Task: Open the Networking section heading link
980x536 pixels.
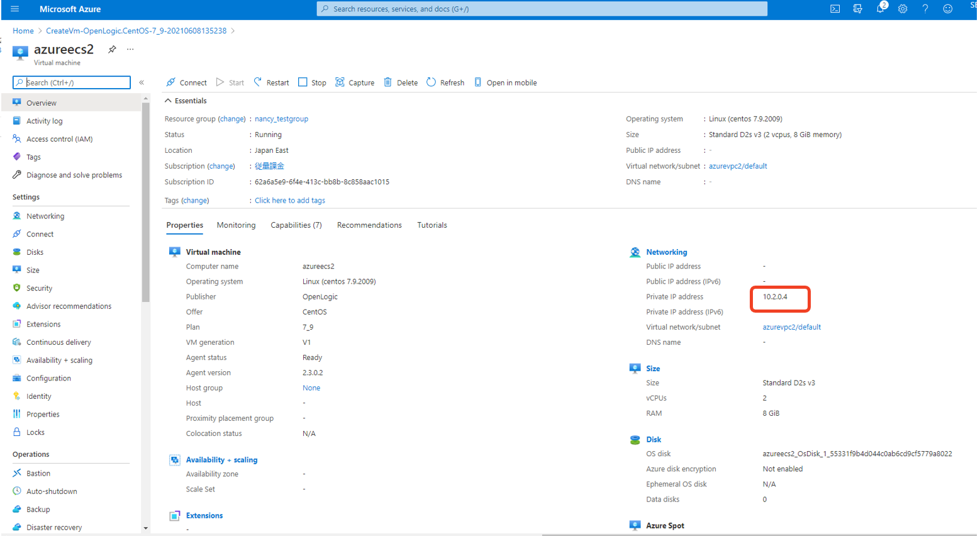Action: click(667, 252)
